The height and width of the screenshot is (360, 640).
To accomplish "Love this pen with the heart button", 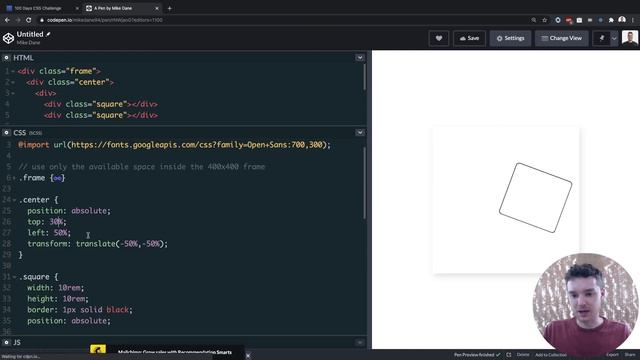I will tap(439, 38).
